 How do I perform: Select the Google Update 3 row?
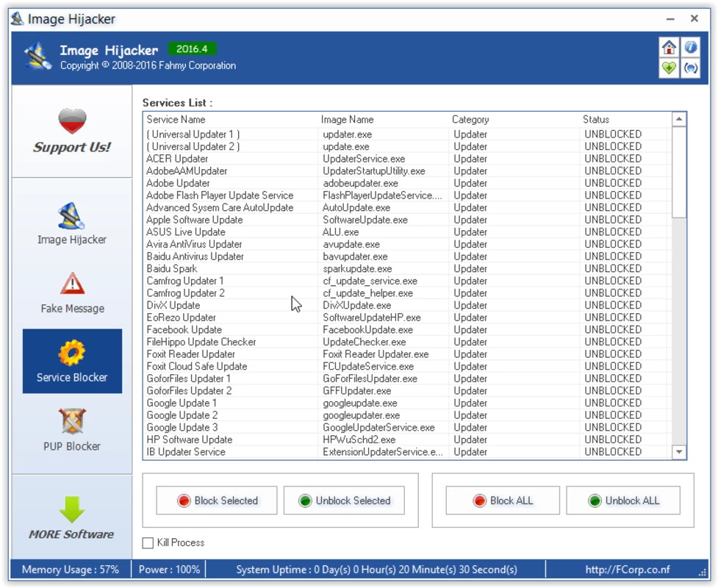pos(406,427)
